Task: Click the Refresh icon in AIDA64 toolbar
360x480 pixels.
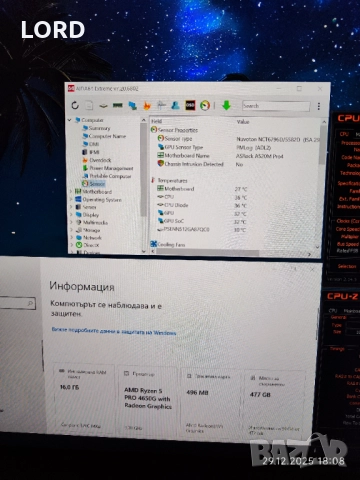Action: point(75,105)
